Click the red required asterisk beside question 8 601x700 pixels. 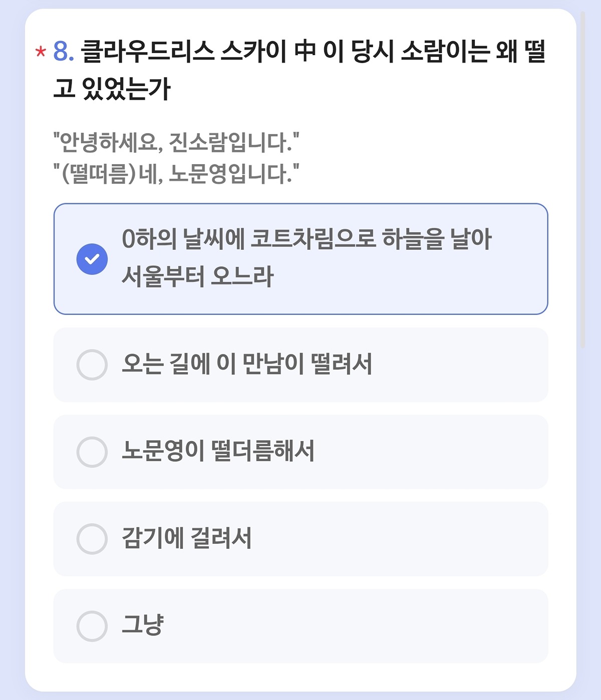[41, 52]
